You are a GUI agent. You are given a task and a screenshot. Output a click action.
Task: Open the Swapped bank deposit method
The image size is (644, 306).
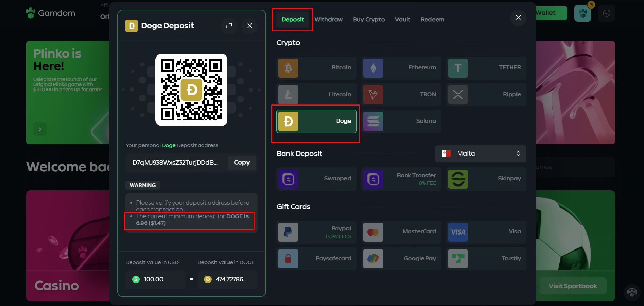[x=316, y=179]
